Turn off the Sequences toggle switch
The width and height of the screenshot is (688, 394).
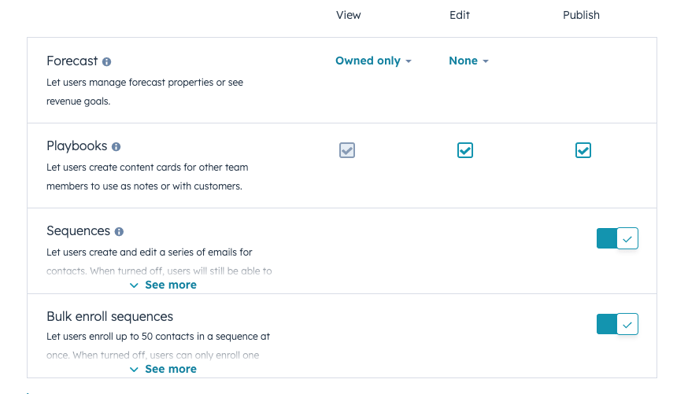point(617,238)
